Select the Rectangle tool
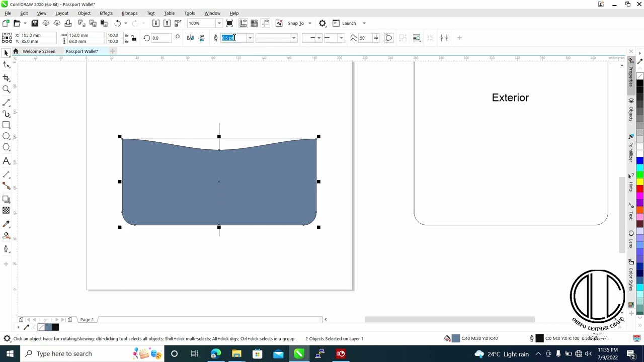The height and width of the screenshot is (362, 644). [x=6, y=125]
